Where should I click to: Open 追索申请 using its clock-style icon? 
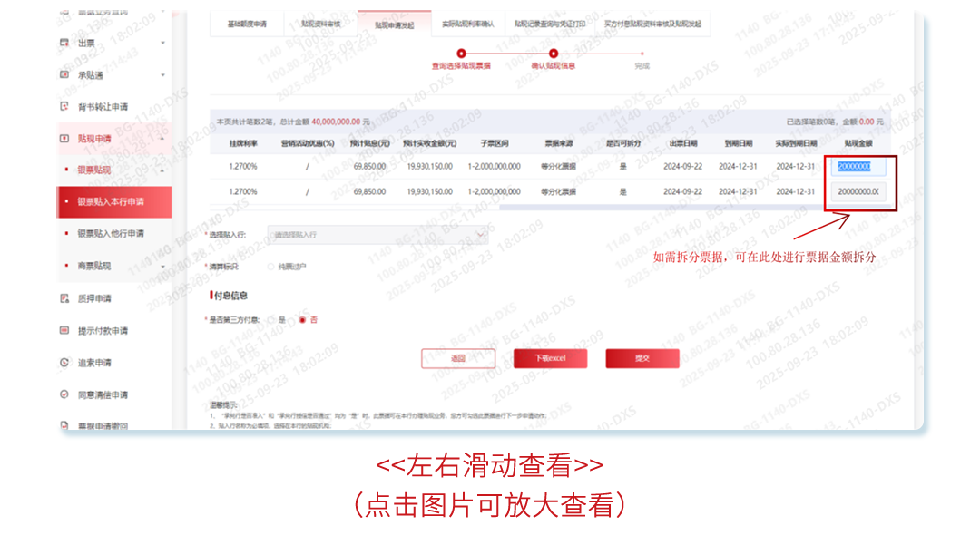64,360
